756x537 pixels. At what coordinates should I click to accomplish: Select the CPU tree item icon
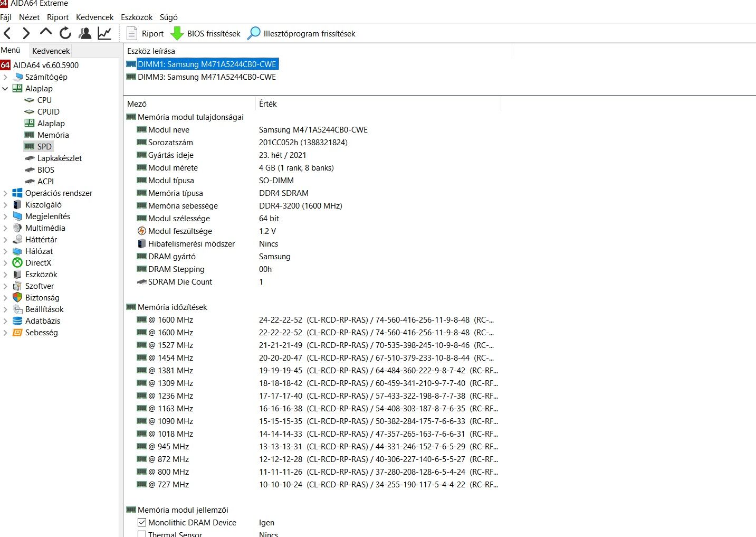point(30,100)
